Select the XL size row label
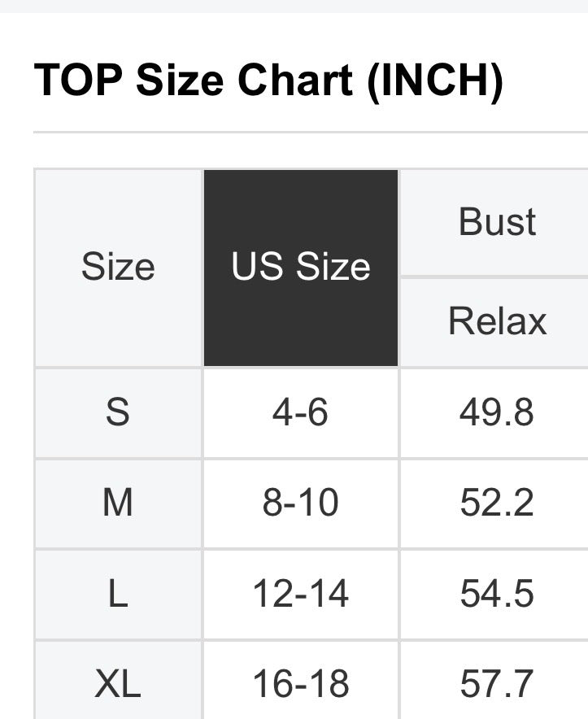The image size is (588, 719). click(118, 684)
